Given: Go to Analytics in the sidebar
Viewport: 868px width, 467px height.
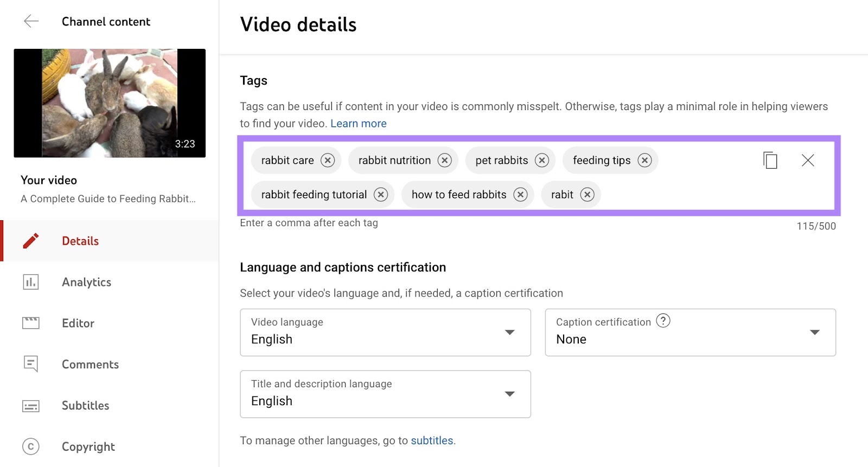Looking at the screenshot, I should tap(86, 282).
